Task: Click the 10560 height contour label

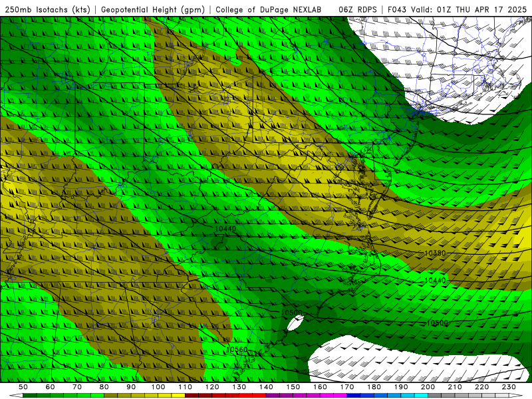Action: (237, 349)
